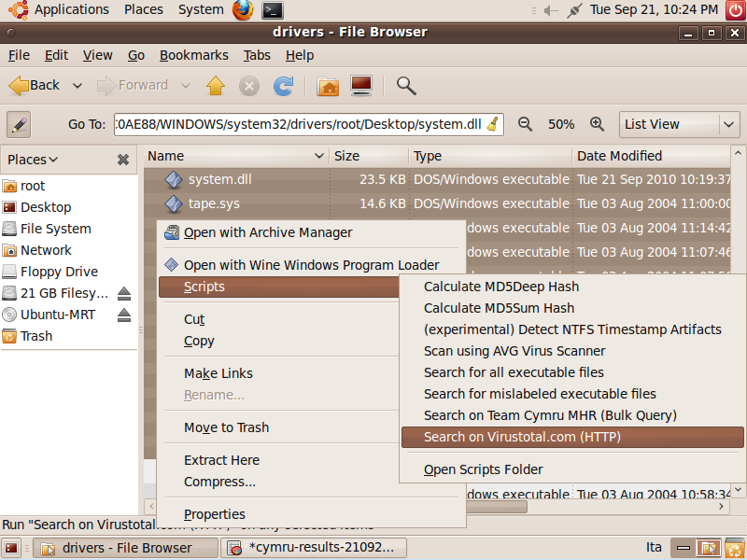Launch Firefox from the top panel
The image size is (747, 560).
[243, 10]
